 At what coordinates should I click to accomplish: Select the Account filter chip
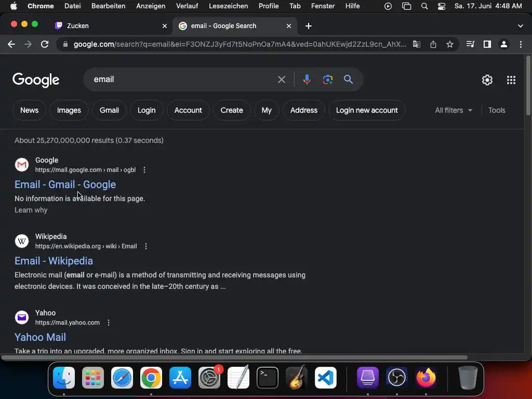click(x=188, y=110)
